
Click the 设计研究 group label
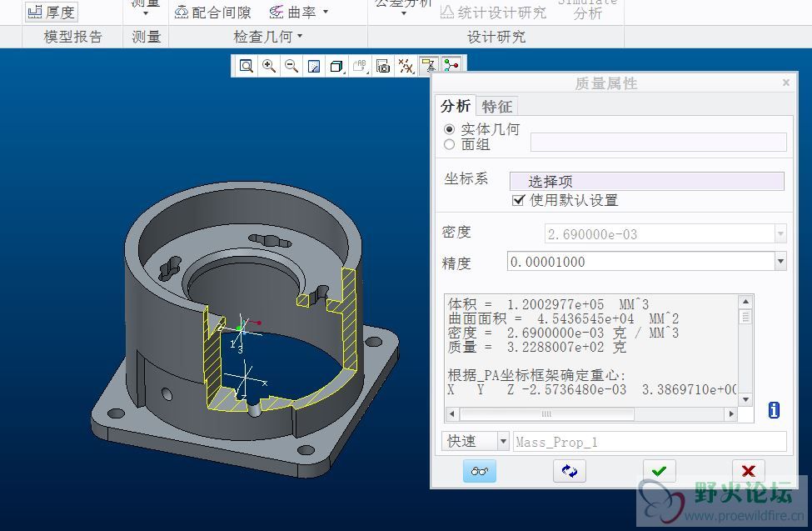(496, 37)
